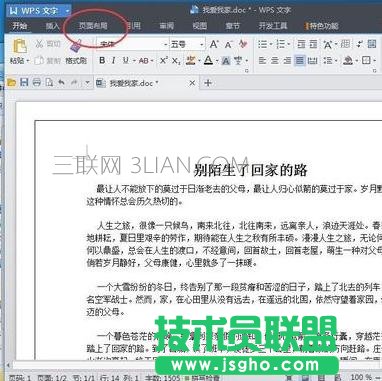Clear formatting with the eraser icon

(x=243, y=44)
